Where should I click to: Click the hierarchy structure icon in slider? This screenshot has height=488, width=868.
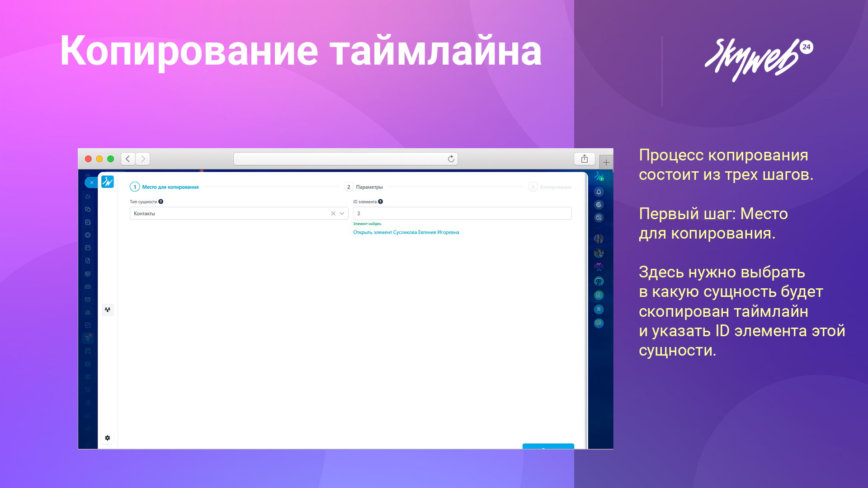coord(108,310)
